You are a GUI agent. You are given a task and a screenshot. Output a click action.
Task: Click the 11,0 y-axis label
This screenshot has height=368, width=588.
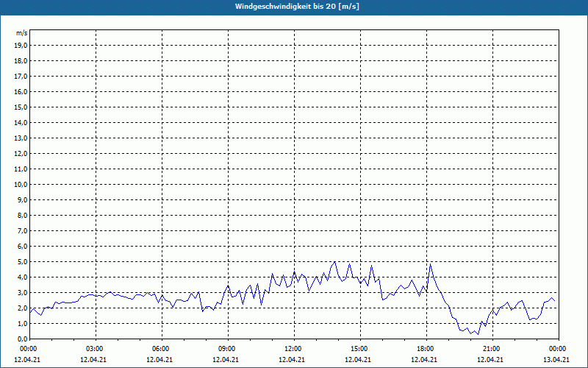coord(21,169)
